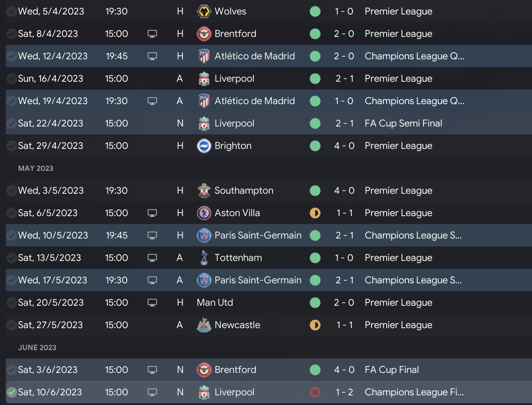The image size is (532, 405).
Task: Open the FA Cup Semi Final competition link
Action: coord(403,123)
